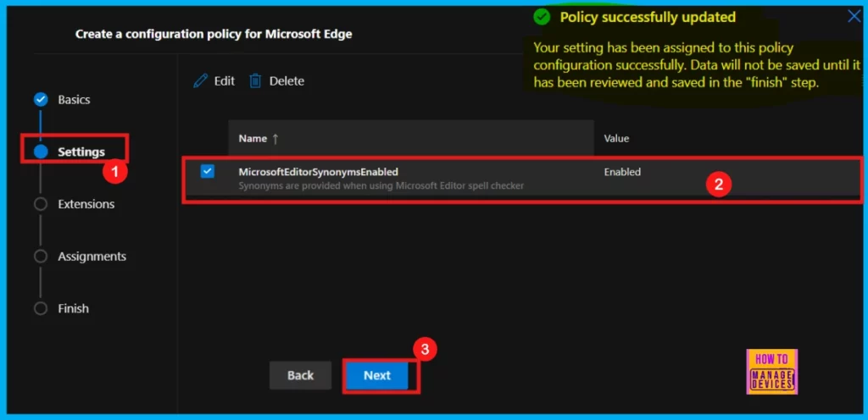Click the Finish step circle indicator

click(x=41, y=308)
